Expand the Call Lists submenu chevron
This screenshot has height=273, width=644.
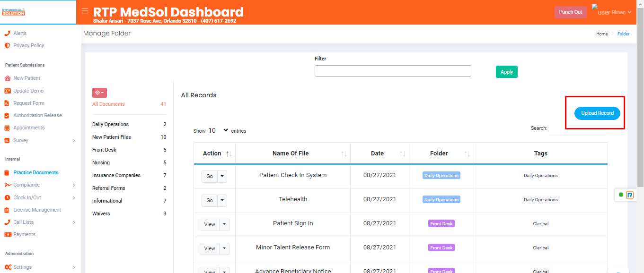pyautogui.click(x=74, y=222)
